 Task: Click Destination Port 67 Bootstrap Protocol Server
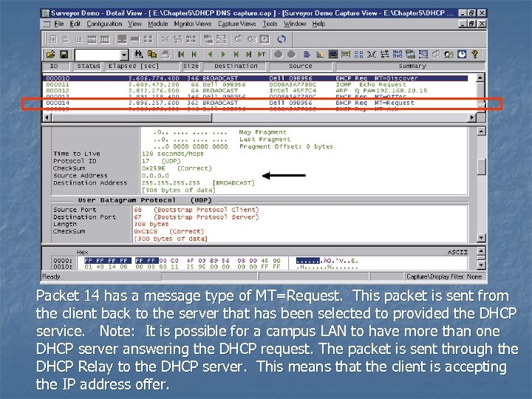(196, 216)
